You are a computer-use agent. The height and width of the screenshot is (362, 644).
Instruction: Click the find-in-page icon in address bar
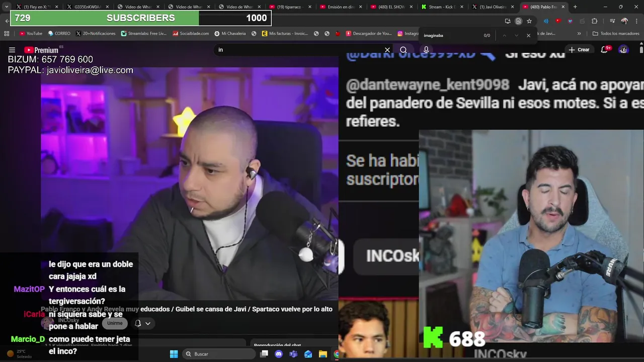518,21
